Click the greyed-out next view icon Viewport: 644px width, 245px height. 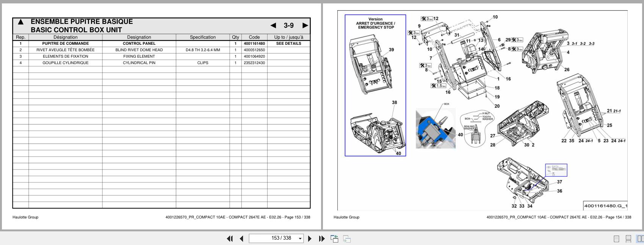(347, 239)
